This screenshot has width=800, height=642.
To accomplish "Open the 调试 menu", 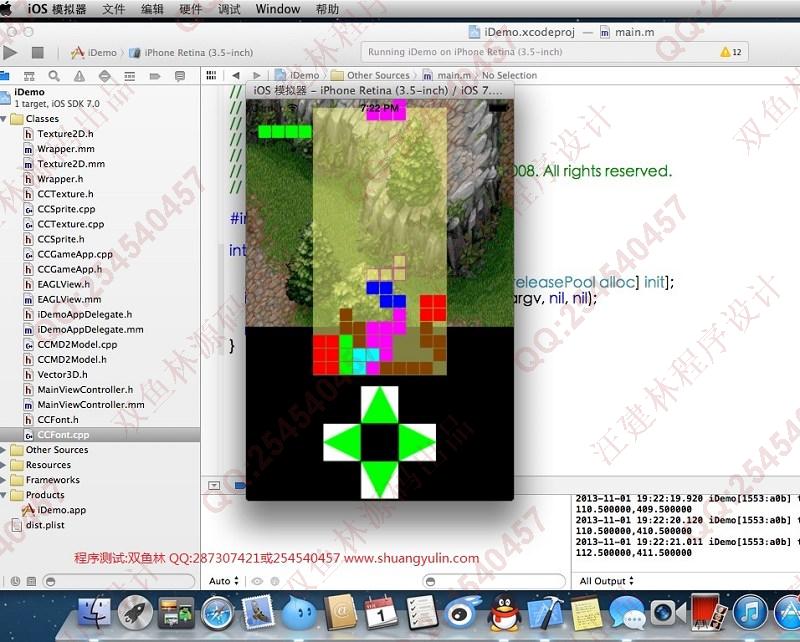I will 229,9.
